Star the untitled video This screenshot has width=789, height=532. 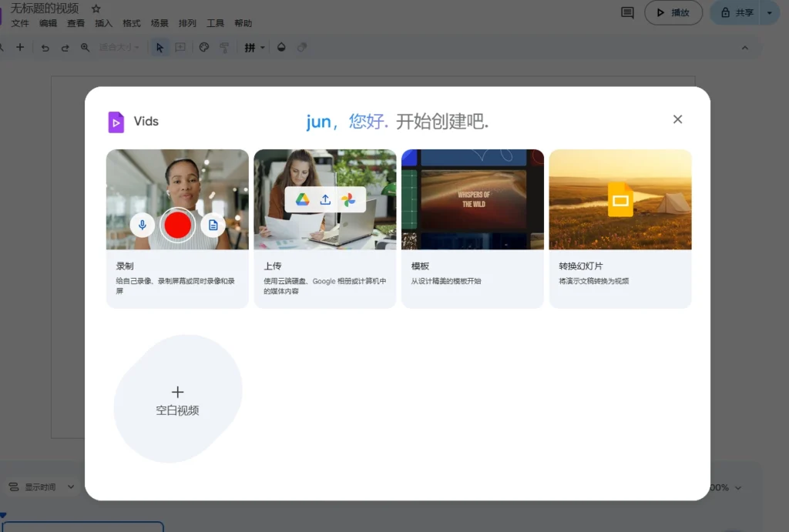click(x=96, y=8)
